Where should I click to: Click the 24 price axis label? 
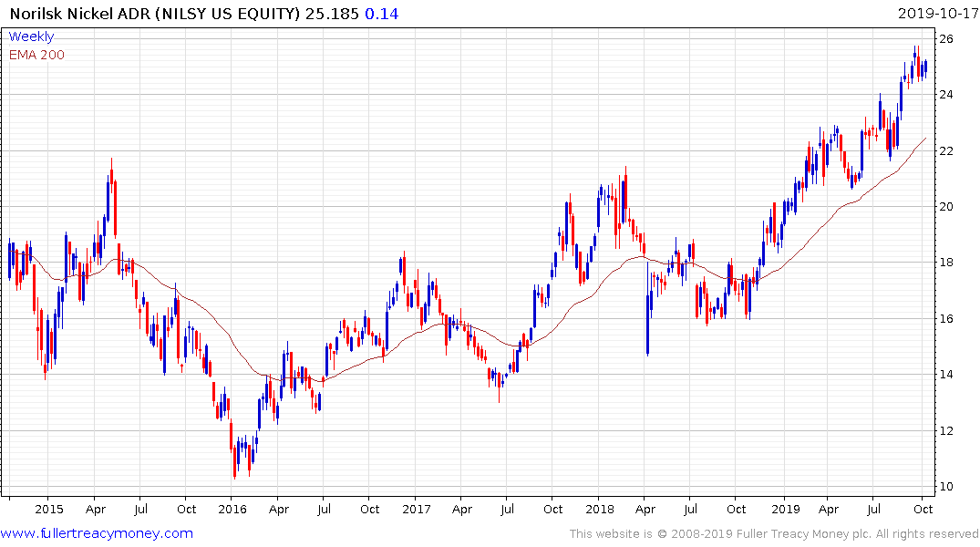coord(946,95)
